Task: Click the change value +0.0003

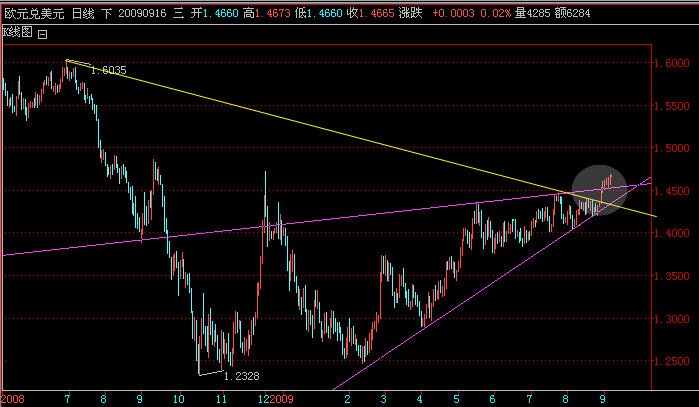Action: pyautogui.click(x=453, y=13)
